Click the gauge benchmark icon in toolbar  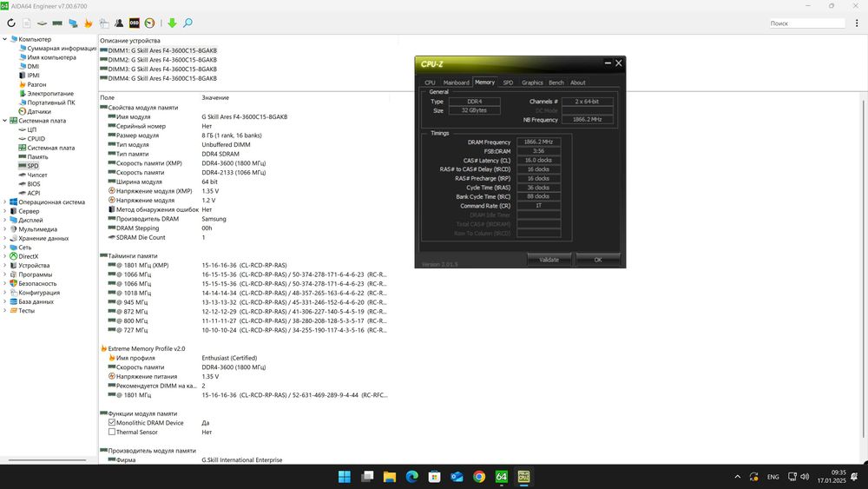coord(149,23)
